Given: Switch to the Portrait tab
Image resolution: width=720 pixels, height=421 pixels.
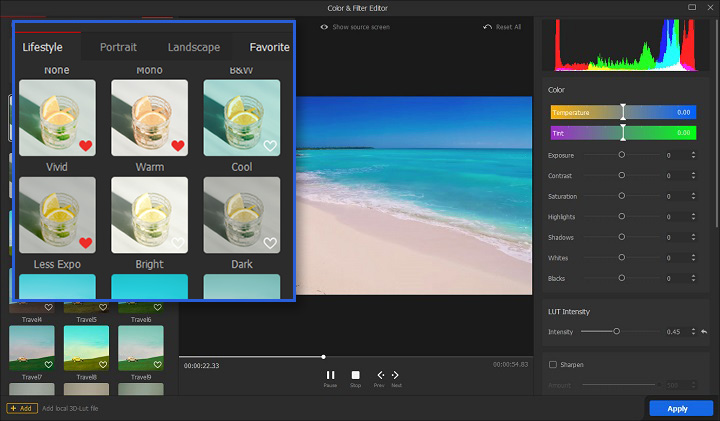Looking at the screenshot, I should (x=118, y=47).
